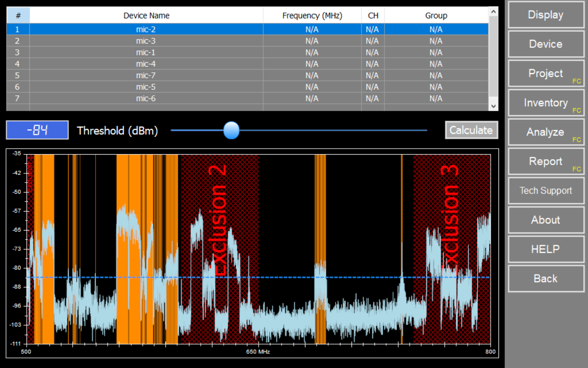Click the threshold slider handle

click(232, 130)
